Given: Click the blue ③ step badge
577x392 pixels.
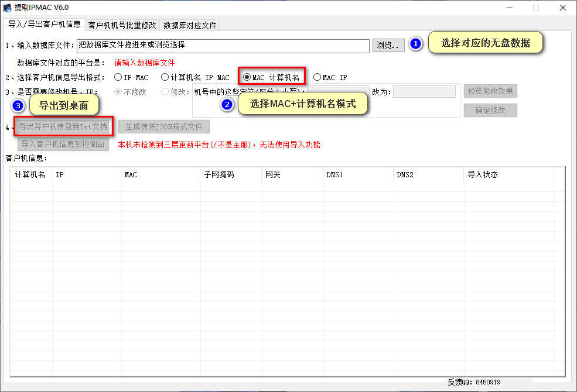Looking at the screenshot, I should (18, 105).
